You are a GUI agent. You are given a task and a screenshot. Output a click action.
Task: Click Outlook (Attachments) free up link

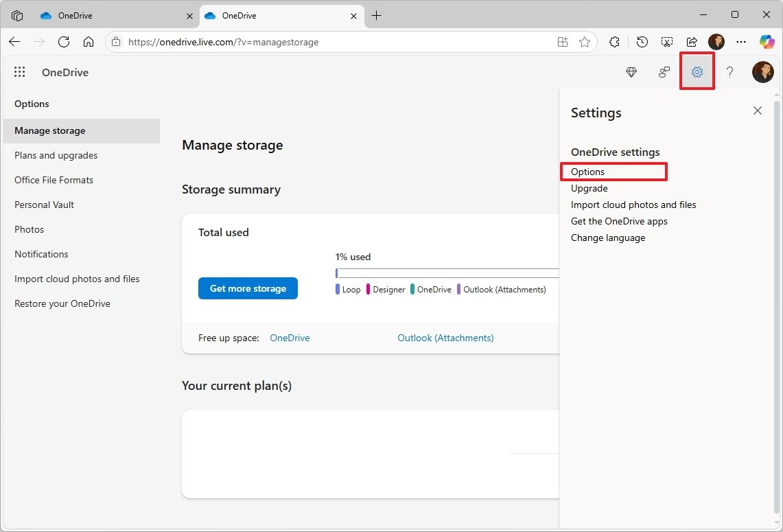click(445, 338)
